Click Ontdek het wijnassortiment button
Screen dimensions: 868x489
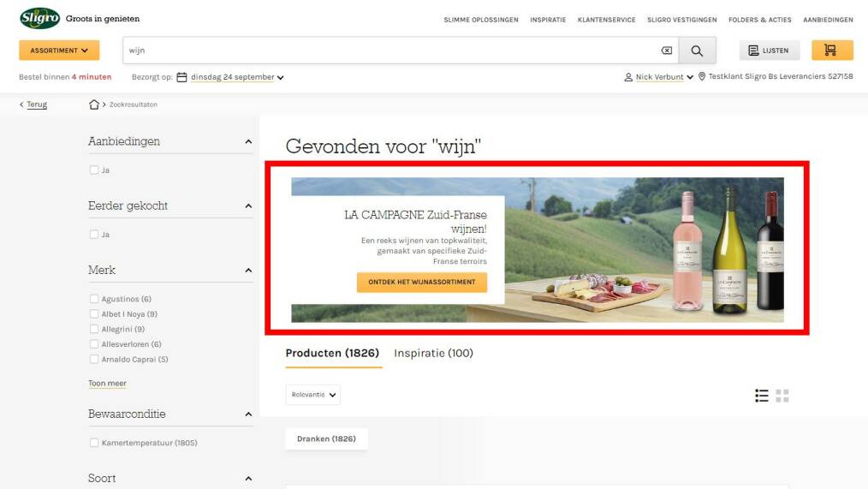tap(422, 282)
